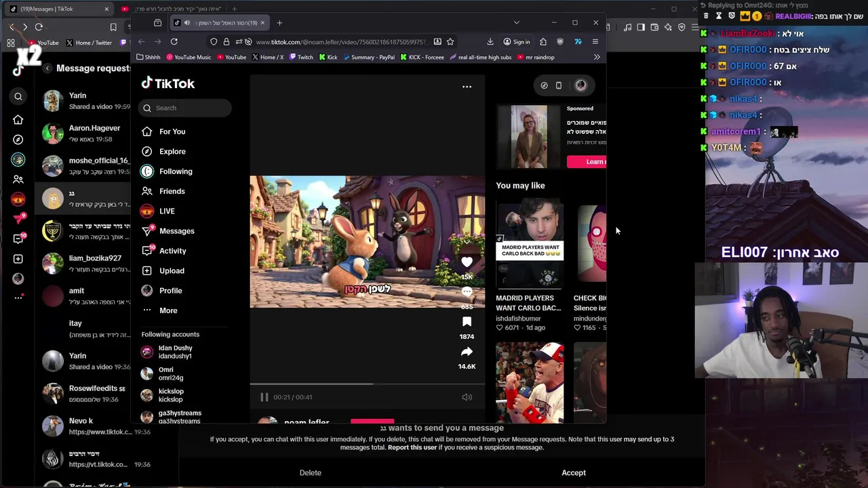The width and height of the screenshot is (868, 488).
Task: Open the TikTok logo home link
Action: (168, 83)
